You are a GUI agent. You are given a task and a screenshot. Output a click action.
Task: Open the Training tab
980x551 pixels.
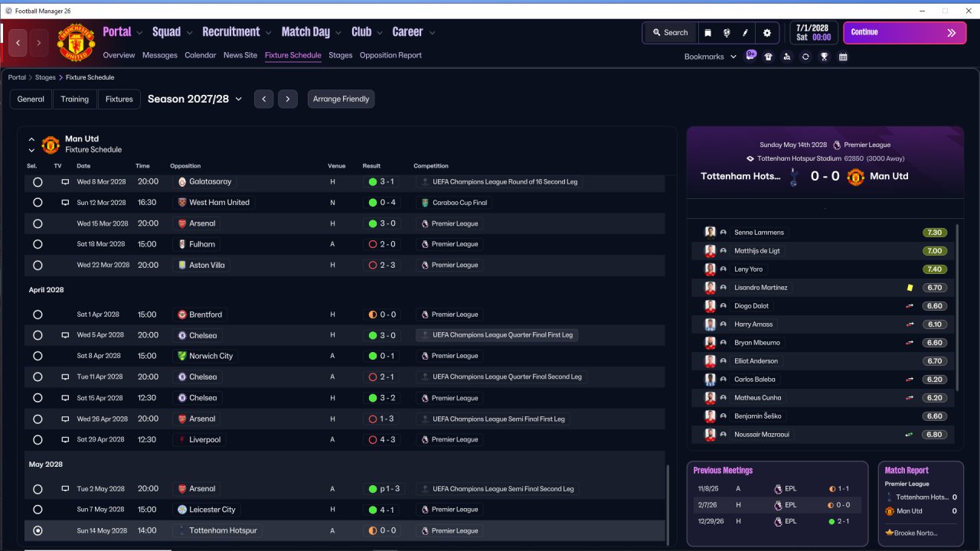coord(75,99)
